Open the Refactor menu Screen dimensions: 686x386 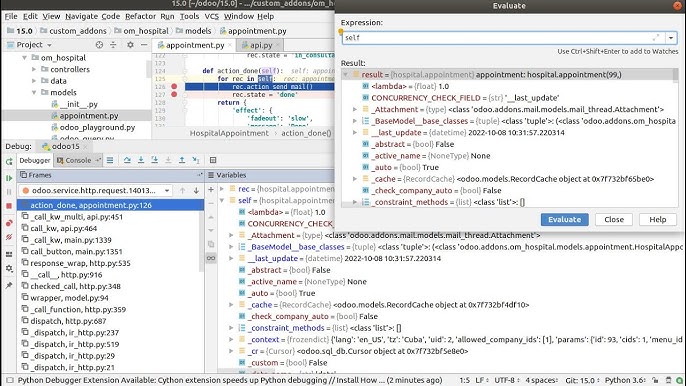coord(140,16)
